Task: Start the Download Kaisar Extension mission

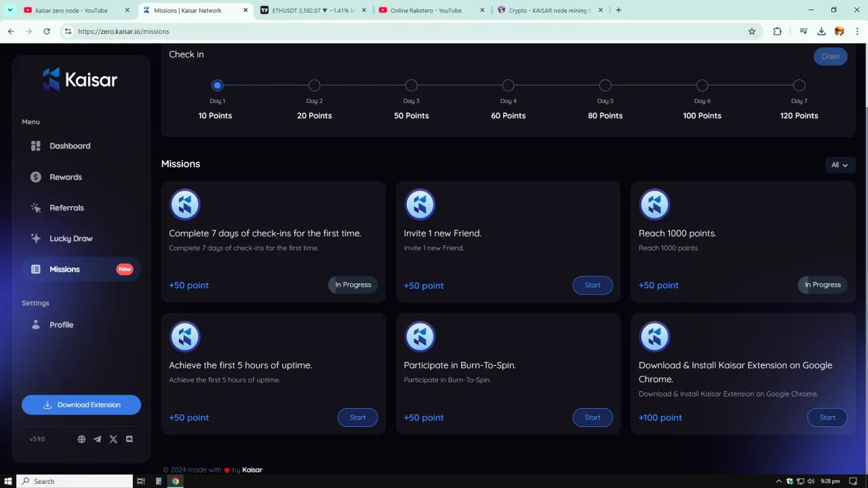Action: coord(827,418)
